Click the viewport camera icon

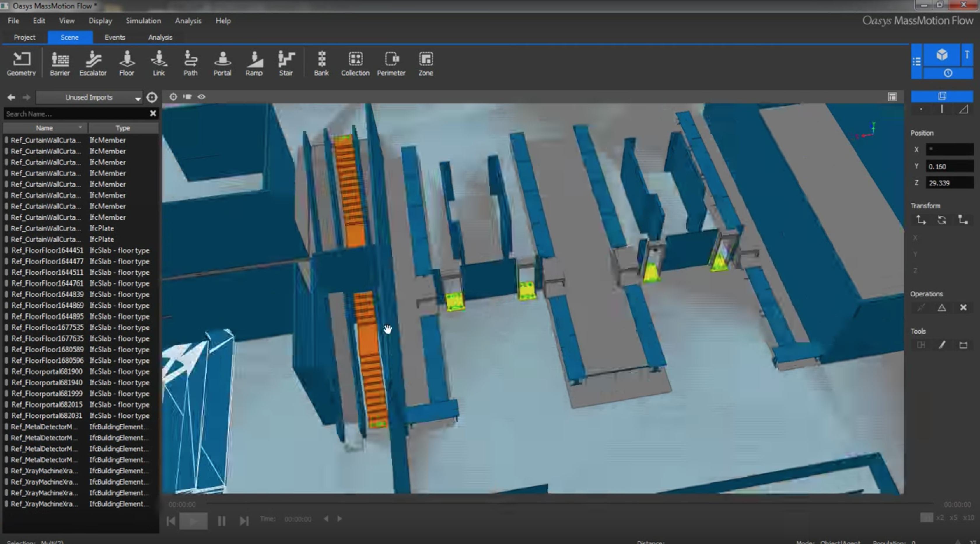tap(187, 96)
